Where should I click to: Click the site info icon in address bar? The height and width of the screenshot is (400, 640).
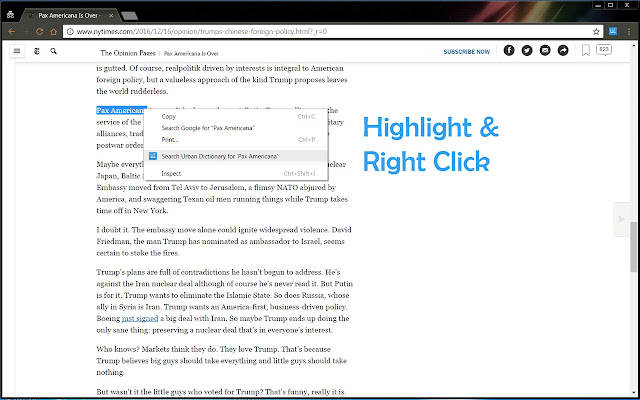tap(70, 31)
